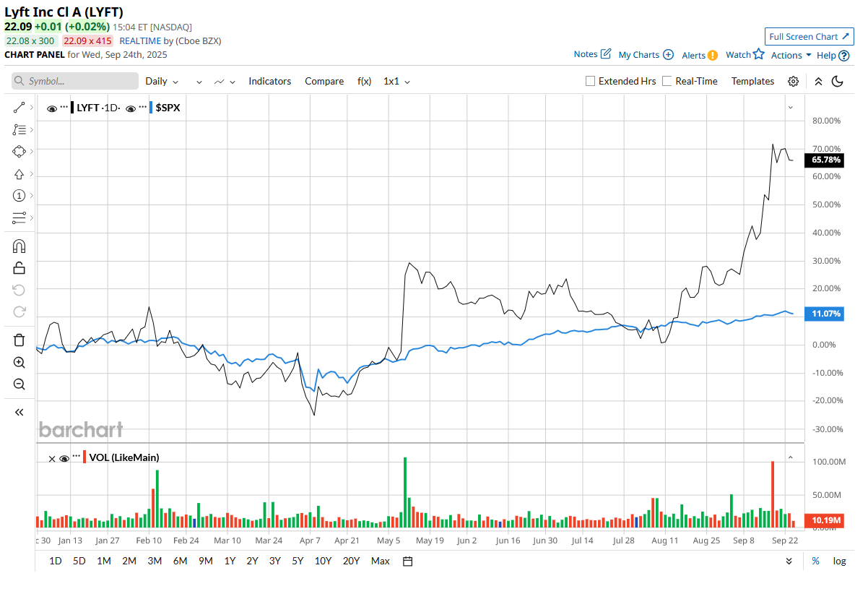Click the lock drawings padlock icon
The height and width of the screenshot is (607, 868).
click(19, 268)
